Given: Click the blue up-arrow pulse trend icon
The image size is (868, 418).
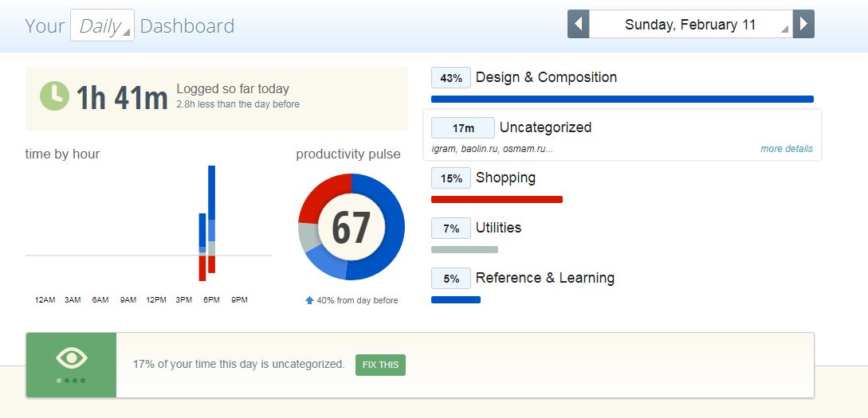Looking at the screenshot, I should [x=309, y=300].
